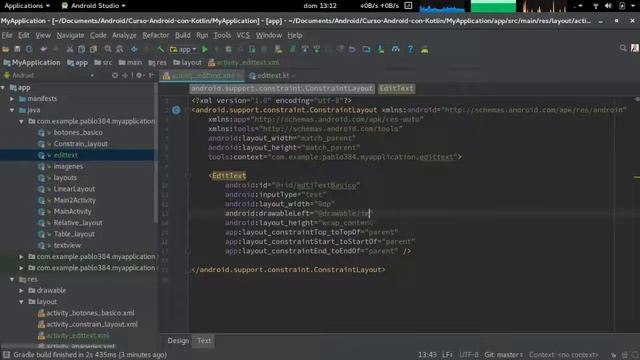This screenshot has height=360, width=640.
Task: Click the Replace icon next to Find
Action: coord(120,49)
